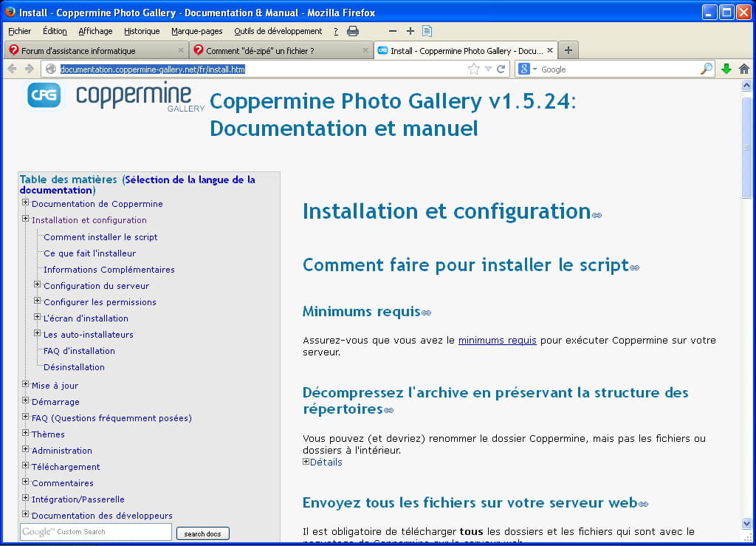Screen dimensions: 756x546
Task: Click the Coppermine CPG logo
Action: [x=44, y=95]
